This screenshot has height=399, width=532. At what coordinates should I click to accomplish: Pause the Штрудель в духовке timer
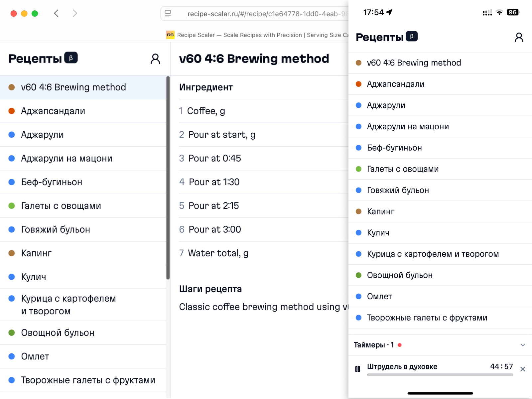click(x=358, y=369)
